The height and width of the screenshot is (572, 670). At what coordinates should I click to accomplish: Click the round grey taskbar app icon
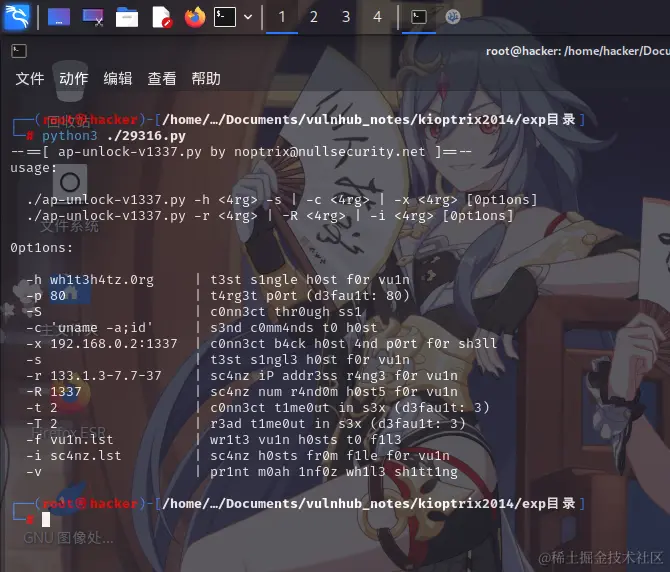pos(453,17)
